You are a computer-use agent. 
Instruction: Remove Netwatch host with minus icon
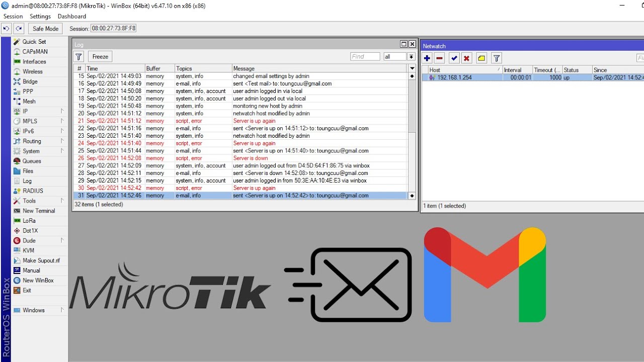pyautogui.click(x=439, y=58)
